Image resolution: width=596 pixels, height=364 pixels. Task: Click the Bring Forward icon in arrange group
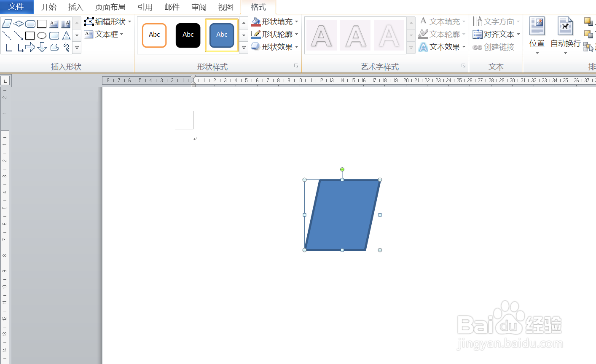point(588,21)
